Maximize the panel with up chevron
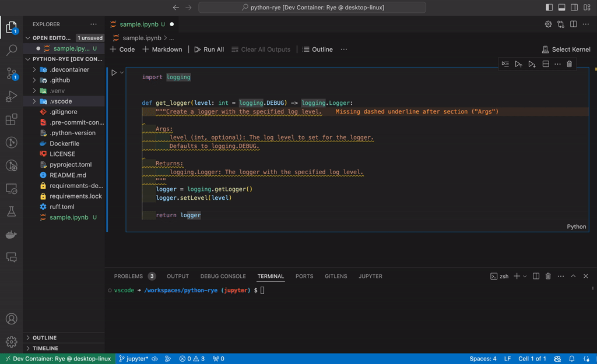This screenshot has height=364, width=597. coord(573,276)
